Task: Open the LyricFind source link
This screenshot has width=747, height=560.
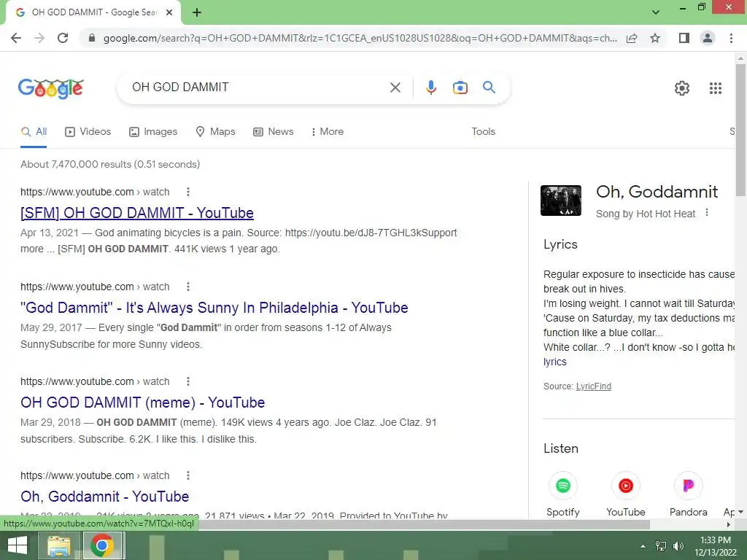Action: [594, 386]
